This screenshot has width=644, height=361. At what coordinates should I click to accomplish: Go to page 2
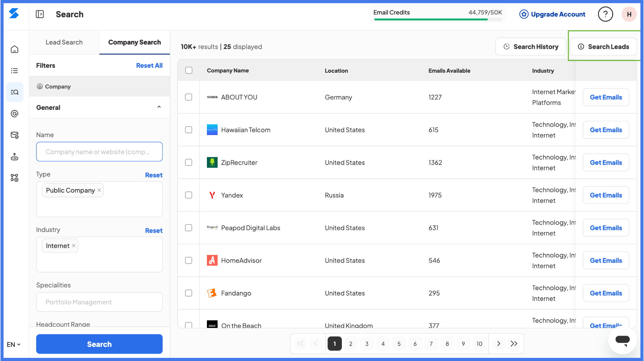(x=351, y=344)
